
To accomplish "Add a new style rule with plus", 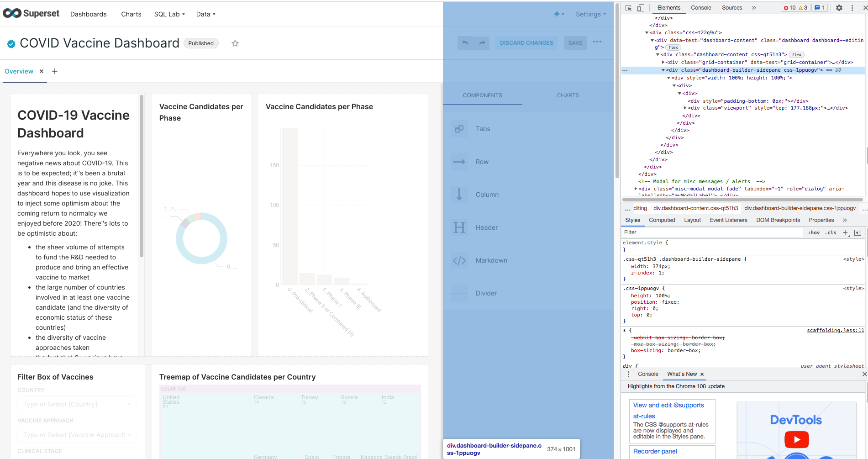I will pos(846,232).
